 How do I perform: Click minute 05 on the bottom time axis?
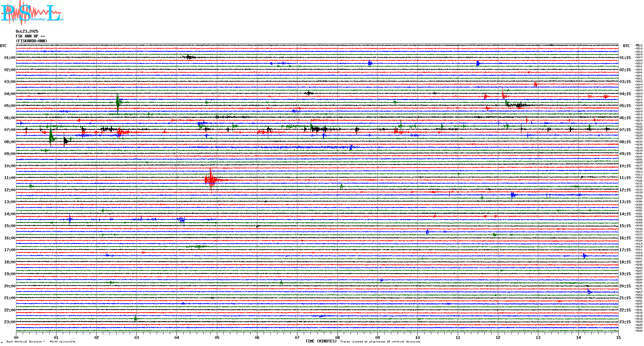pyautogui.click(x=217, y=337)
